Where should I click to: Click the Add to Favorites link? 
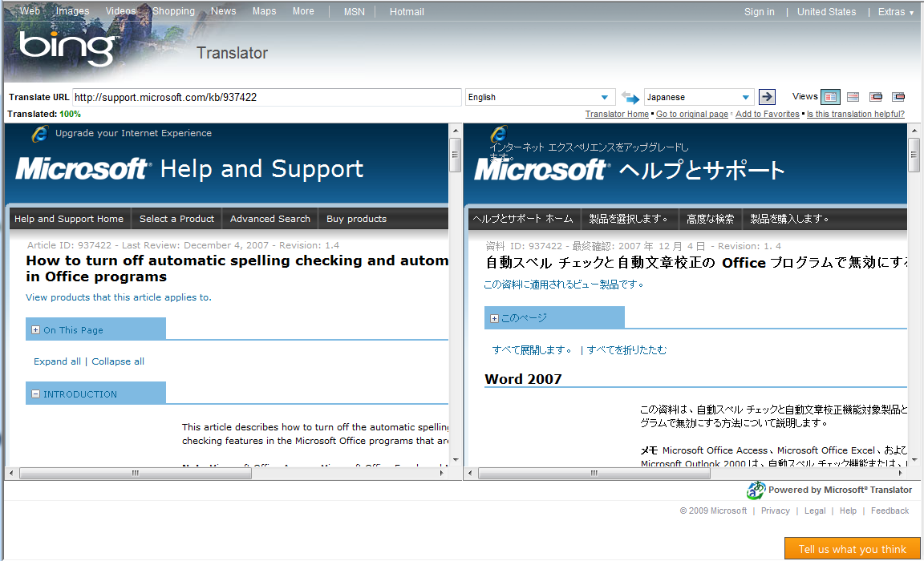tap(767, 115)
